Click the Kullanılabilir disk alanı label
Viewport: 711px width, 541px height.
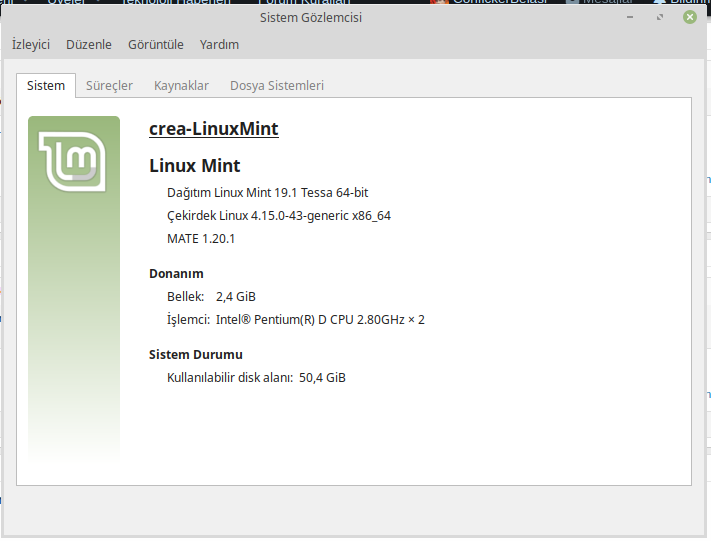(230, 378)
